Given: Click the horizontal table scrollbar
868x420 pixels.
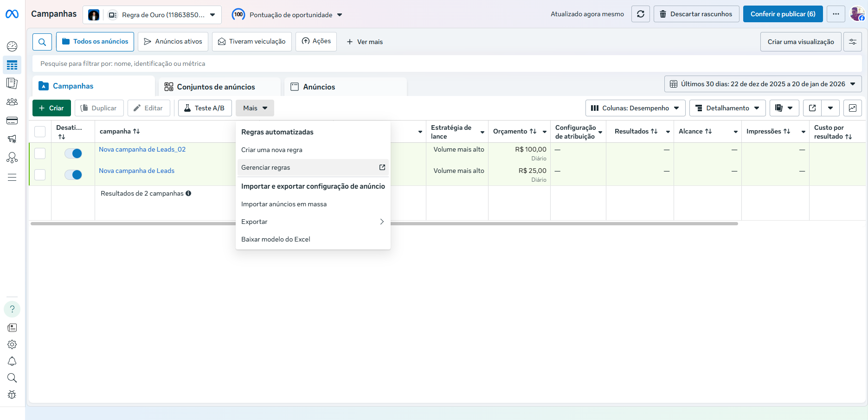Looking at the screenshot, I should [x=384, y=223].
